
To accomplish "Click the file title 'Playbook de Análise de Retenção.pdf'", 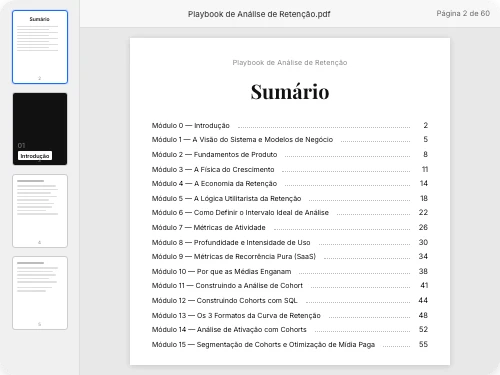I will 259,14.
